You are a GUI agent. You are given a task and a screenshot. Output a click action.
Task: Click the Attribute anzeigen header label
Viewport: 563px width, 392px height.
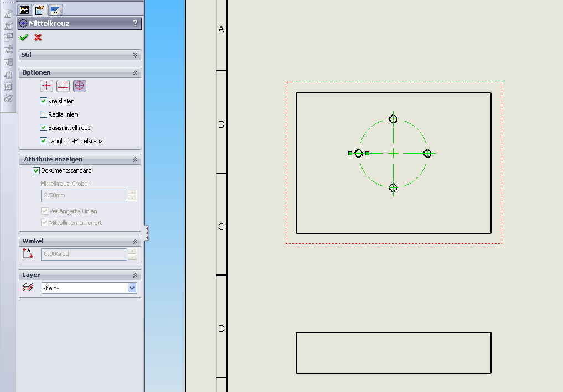click(x=53, y=159)
